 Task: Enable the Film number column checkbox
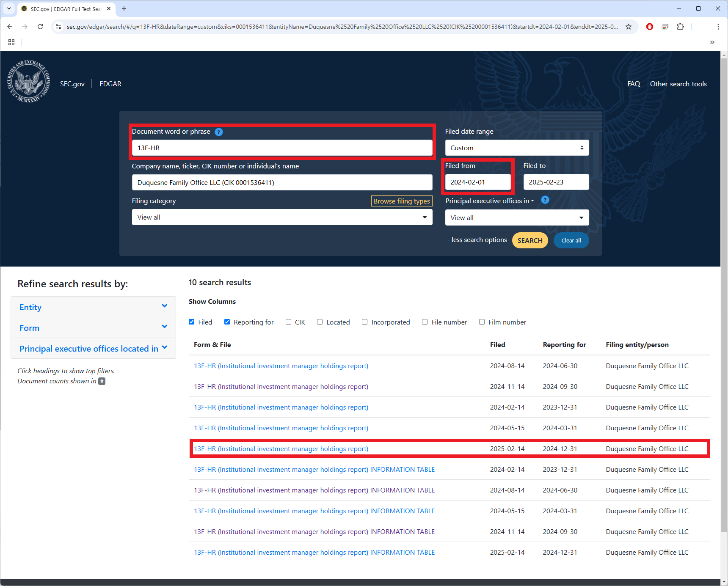click(482, 322)
